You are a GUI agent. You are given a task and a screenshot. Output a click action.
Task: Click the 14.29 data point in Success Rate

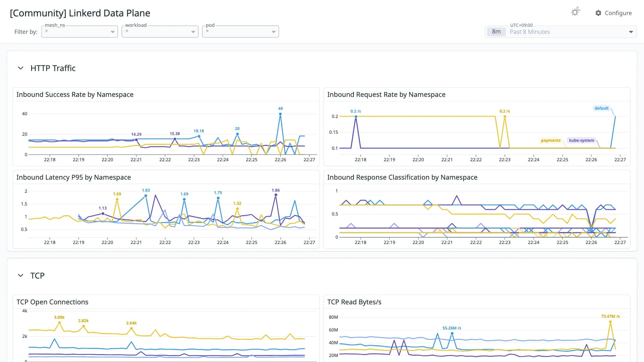point(136,140)
